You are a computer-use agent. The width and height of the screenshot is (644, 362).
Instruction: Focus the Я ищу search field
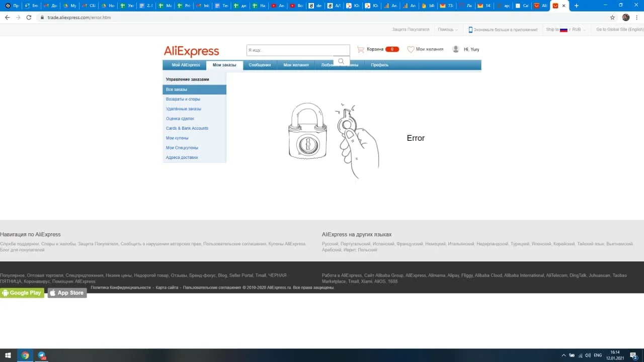[x=298, y=50]
